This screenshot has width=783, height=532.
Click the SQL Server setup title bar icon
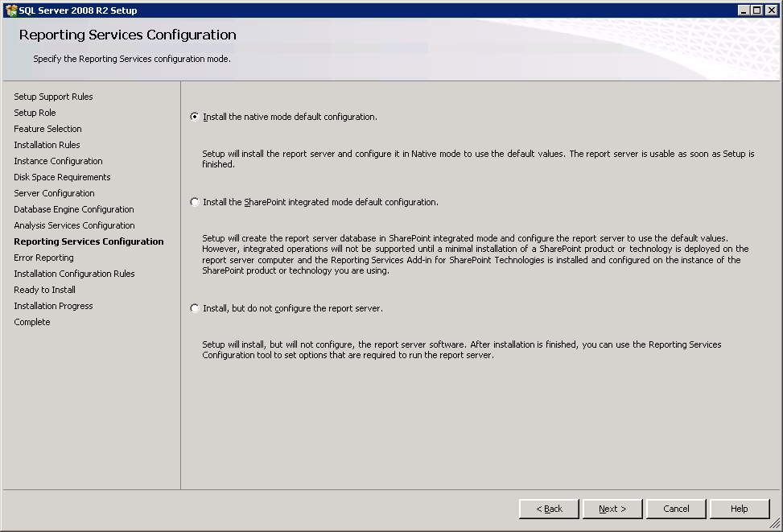point(11,10)
